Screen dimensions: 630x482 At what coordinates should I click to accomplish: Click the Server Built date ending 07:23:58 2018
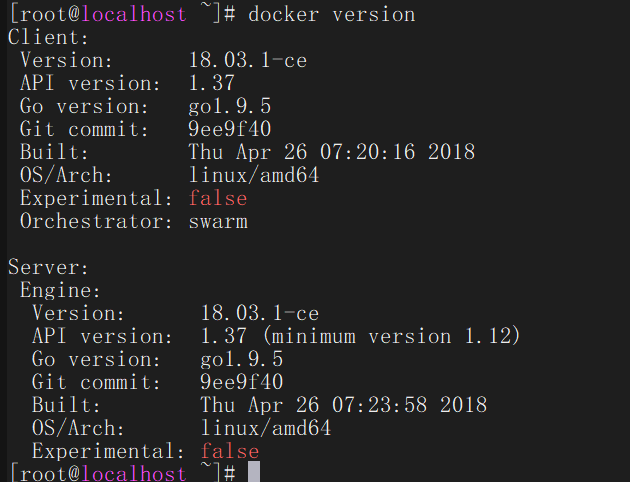point(344,405)
